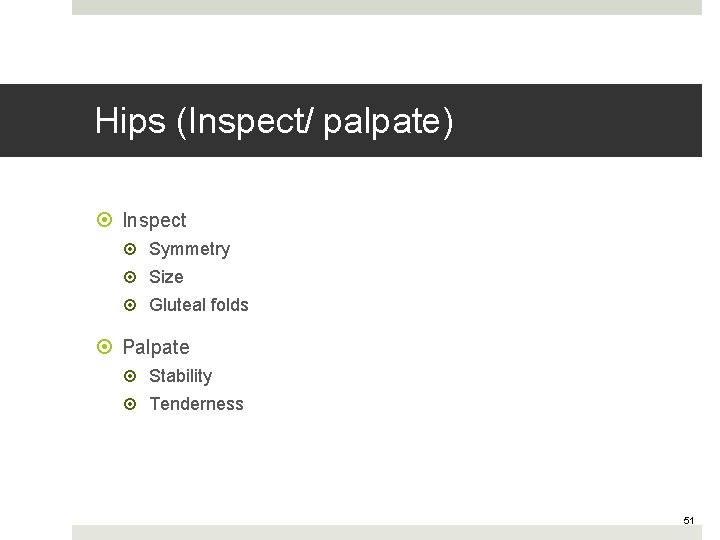The height and width of the screenshot is (540, 720).
Task: Click the bullet icon before Tenderness
Action: click(x=130, y=404)
